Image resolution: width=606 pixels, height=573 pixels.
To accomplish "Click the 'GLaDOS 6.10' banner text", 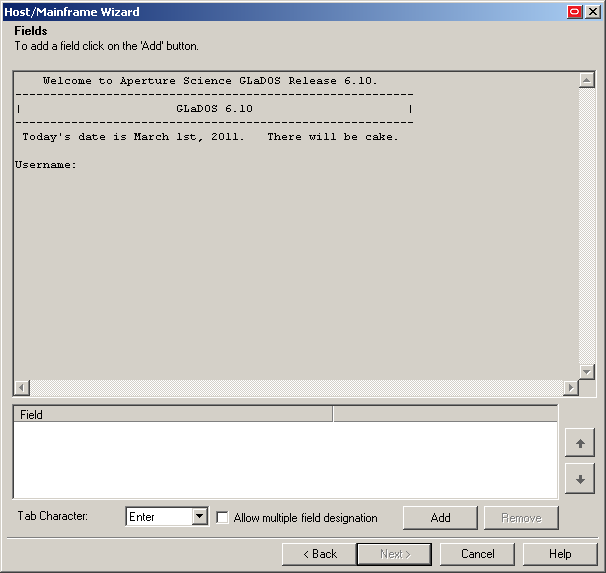I will tap(214, 109).
